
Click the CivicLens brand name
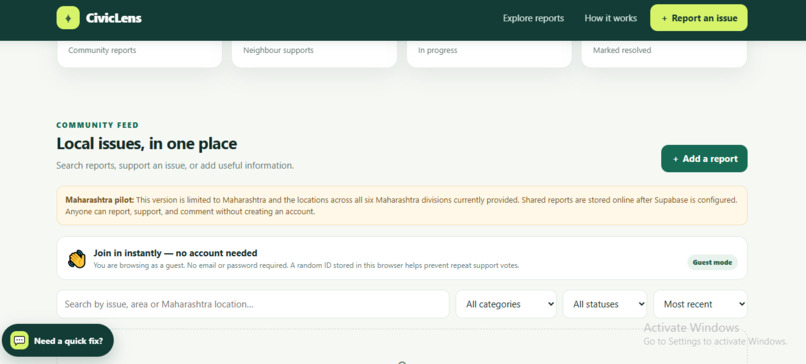point(114,19)
